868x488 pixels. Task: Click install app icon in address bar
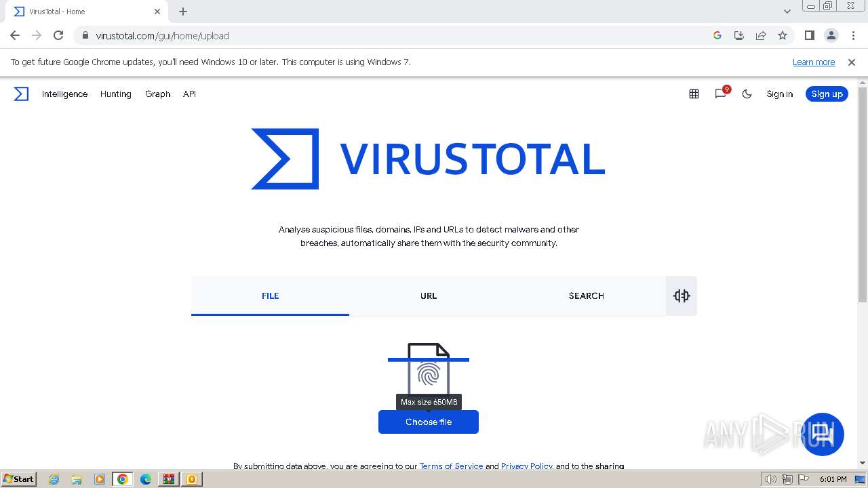click(739, 35)
